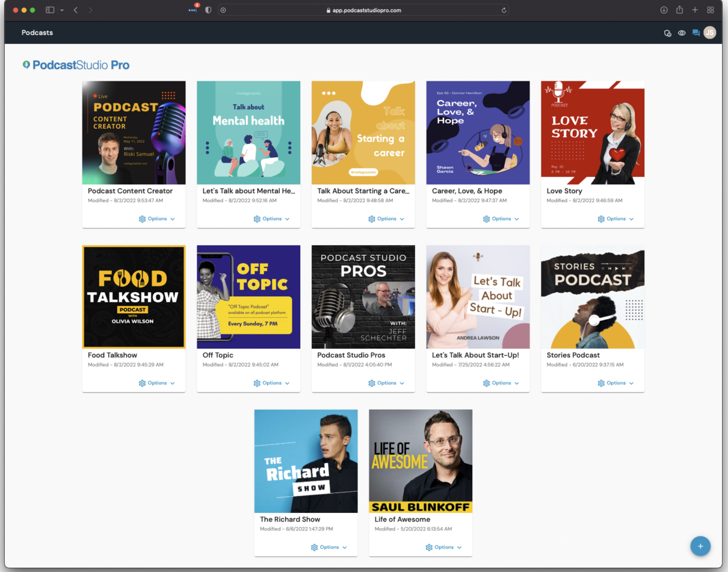Toggle the browser sidebar visibility
The image size is (728, 572).
[x=49, y=10]
